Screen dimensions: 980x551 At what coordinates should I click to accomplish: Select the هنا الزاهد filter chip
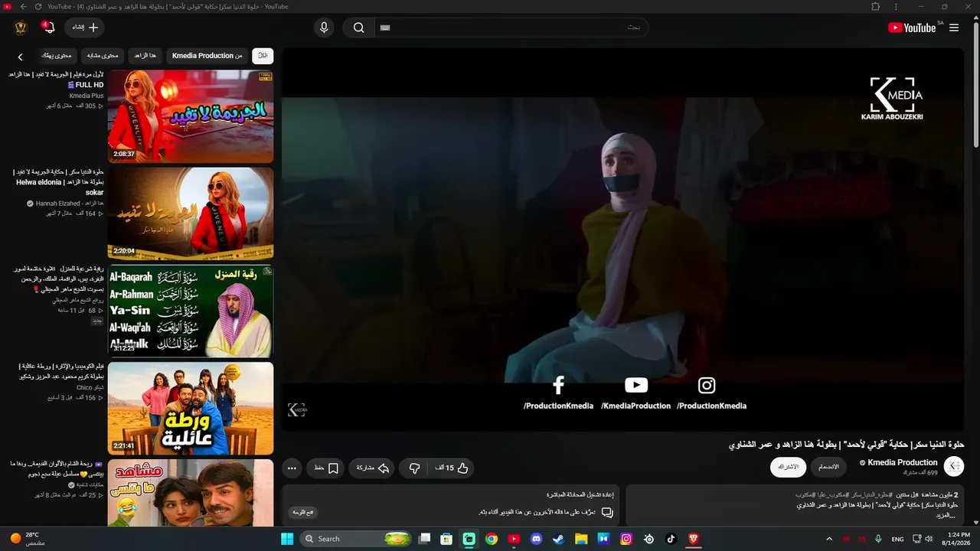tap(145, 56)
